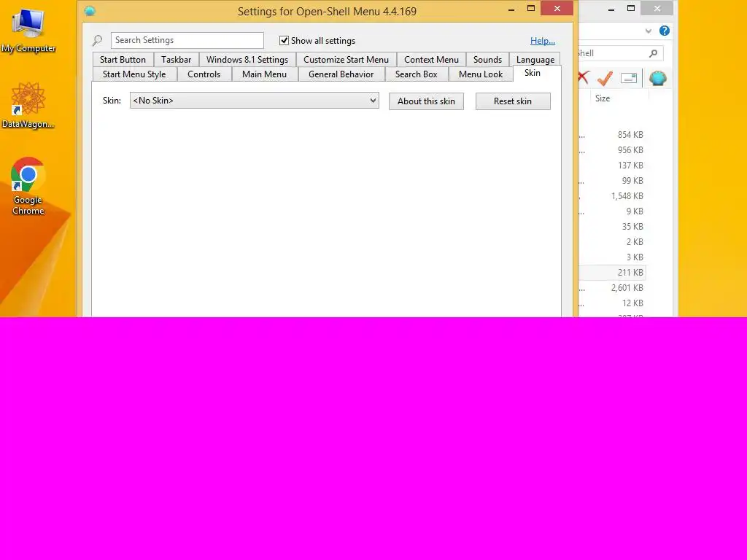Screen dimensions: 747x560
Task: Open the Help... link
Action: (542, 41)
